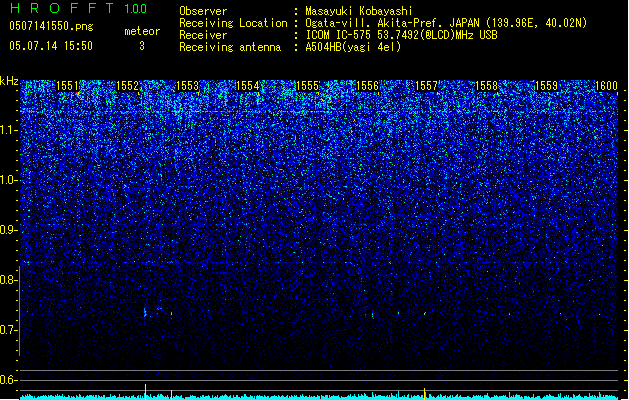This screenshot has width=629, height=400.
Task: Select the file name 0507141550.png
Action: [x=51, y=26]
